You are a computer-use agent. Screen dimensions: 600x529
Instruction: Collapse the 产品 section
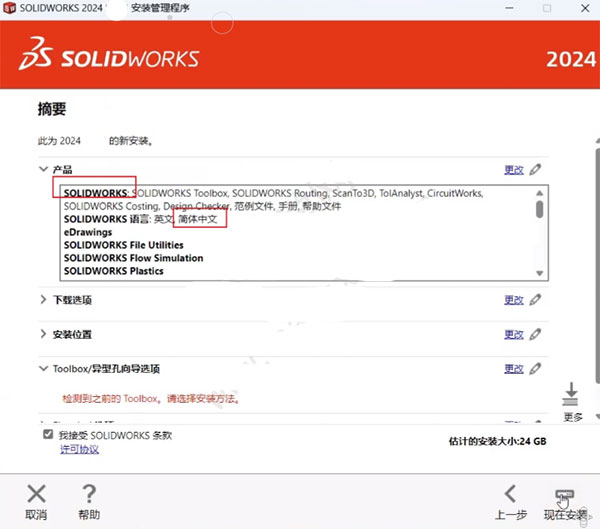[43, 169]
